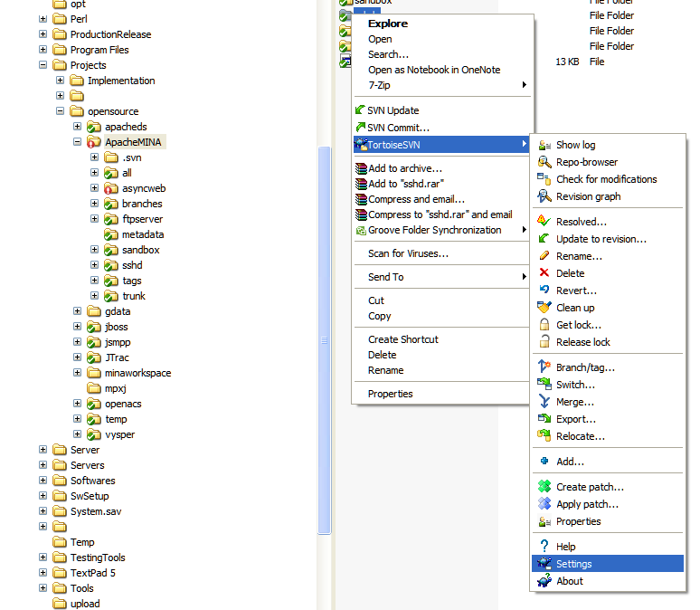
Task: Select the sshd folder in tree
Action: coord(132,265)
